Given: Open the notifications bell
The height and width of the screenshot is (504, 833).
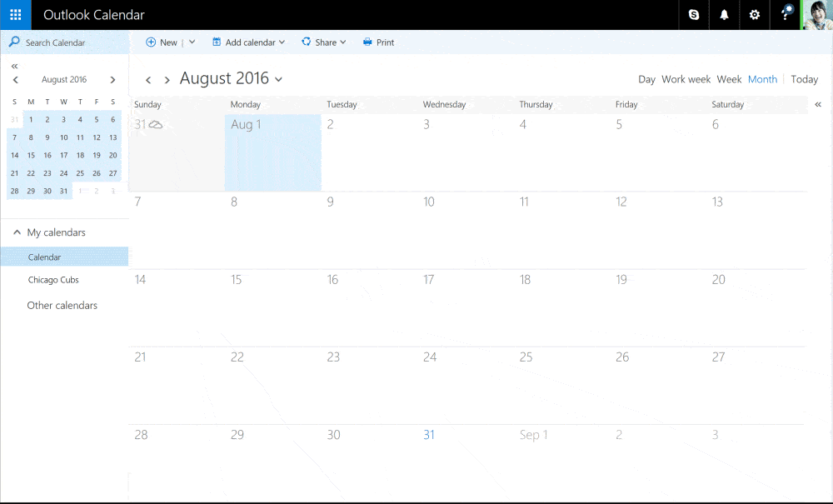Looking at the screenshot, I should click(x=724, y=15).
